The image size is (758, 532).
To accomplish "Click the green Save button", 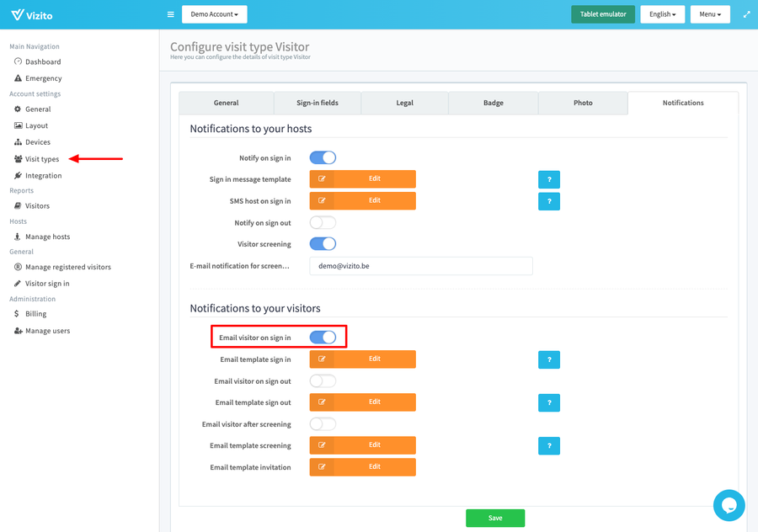I will point(495,518).
